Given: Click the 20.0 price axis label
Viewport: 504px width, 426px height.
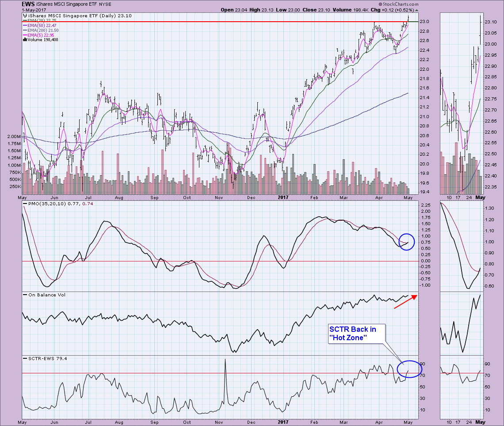Looking at the screenshot, I should point(424,164).
